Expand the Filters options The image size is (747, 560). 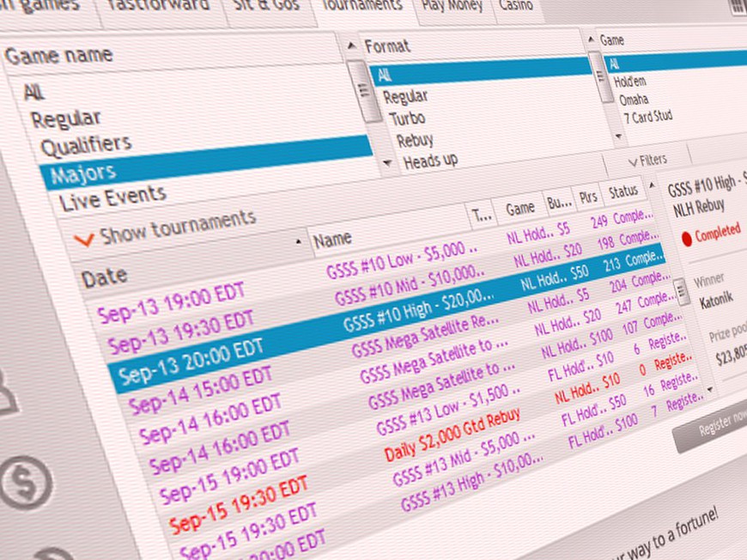648,161
